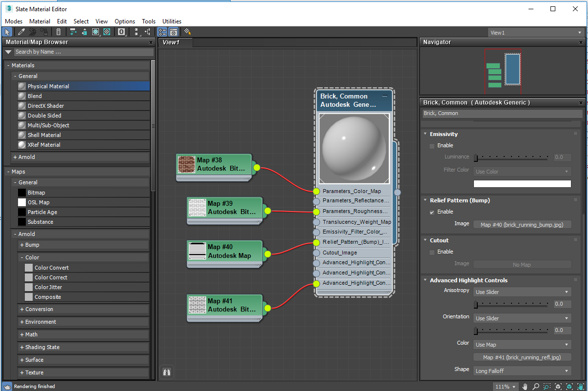588x391 pixels.
Task: Click Map #41 output socket
Action: (268, 307)
